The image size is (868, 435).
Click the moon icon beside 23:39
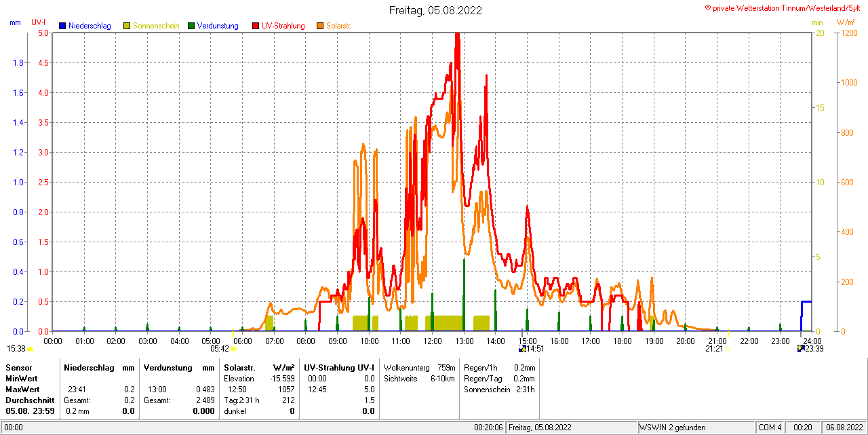pyautogui.click(x=801, y=349)
